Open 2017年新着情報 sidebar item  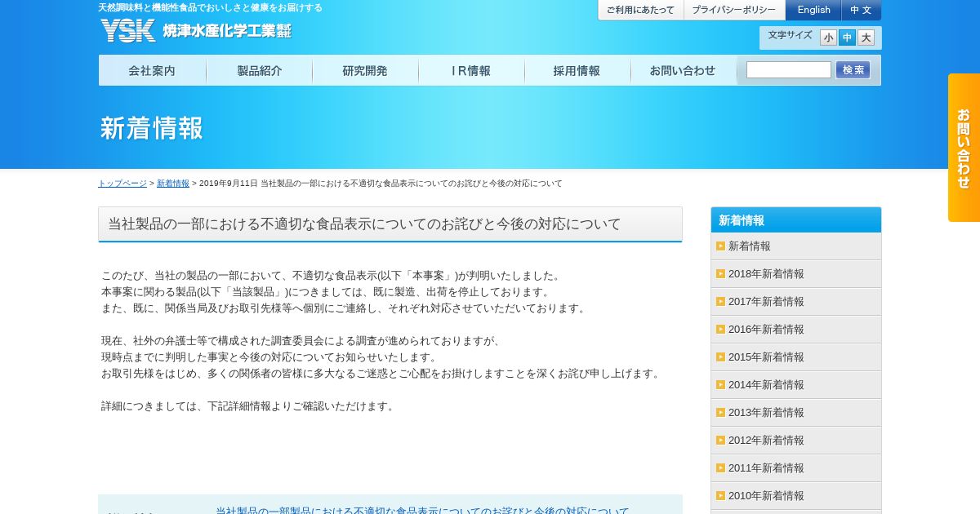click(x=796, y=302)
